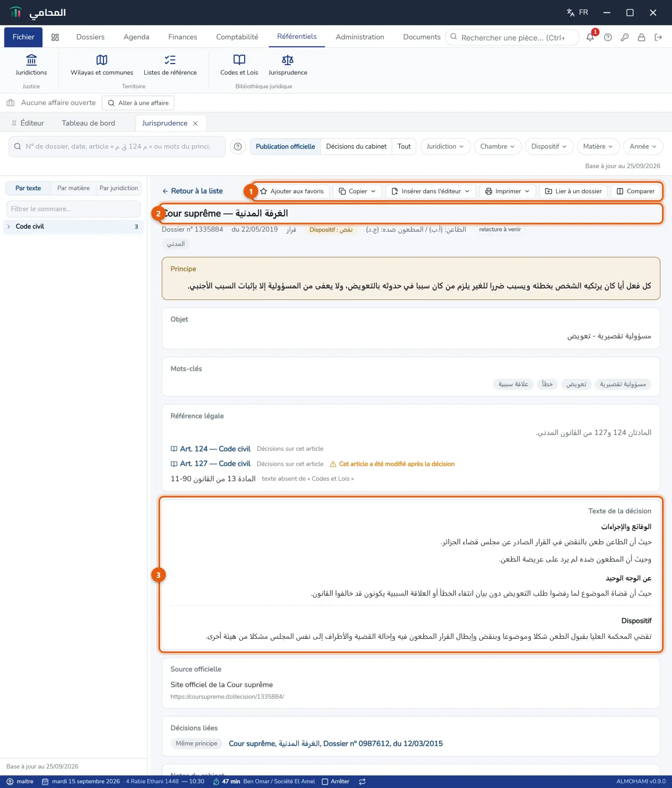Open the Fichier menu

(x=24, y=37)
